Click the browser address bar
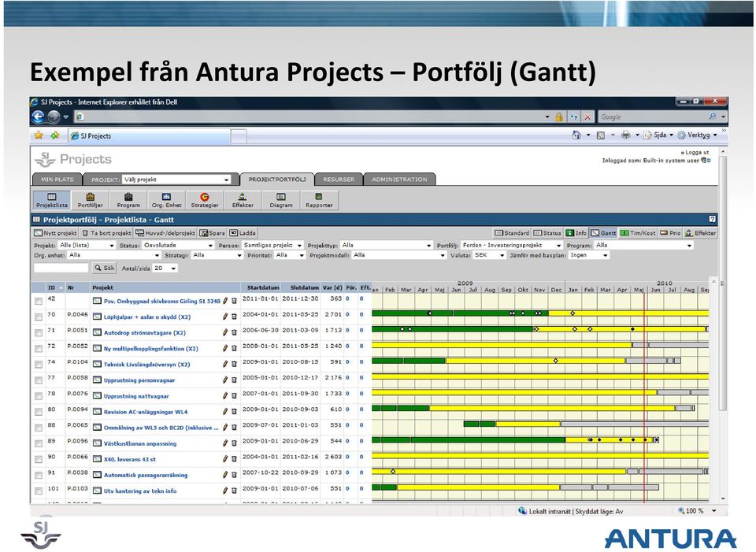 point(312,117)
